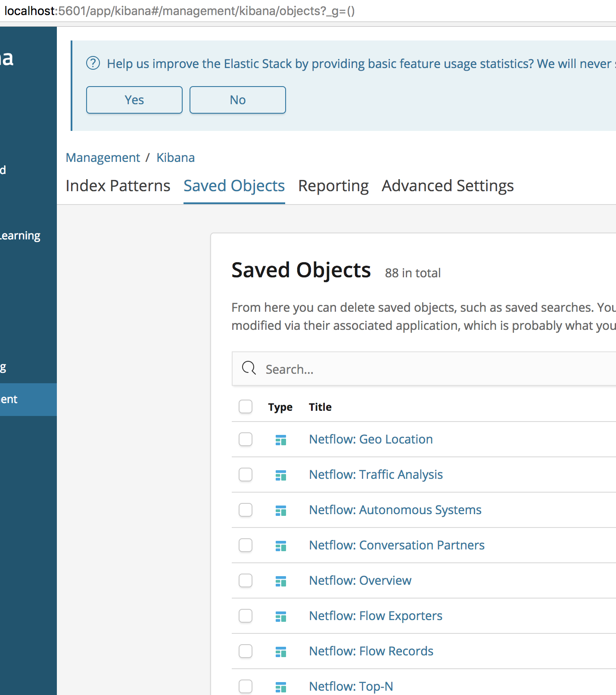
Task: Check the Netflow: Autonomous Systems row checkbox
Action: pos(246,510)
